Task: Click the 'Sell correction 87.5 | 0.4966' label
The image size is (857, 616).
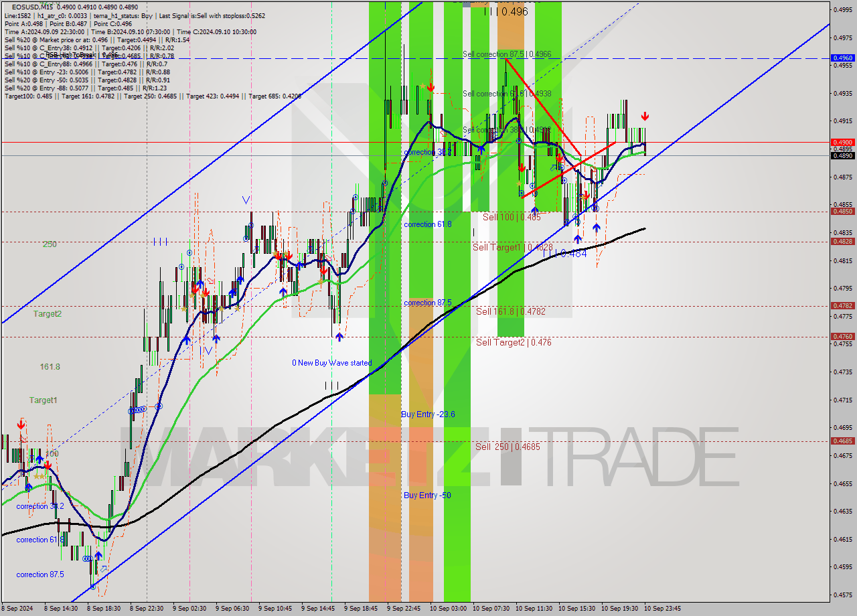Action: 507,54
